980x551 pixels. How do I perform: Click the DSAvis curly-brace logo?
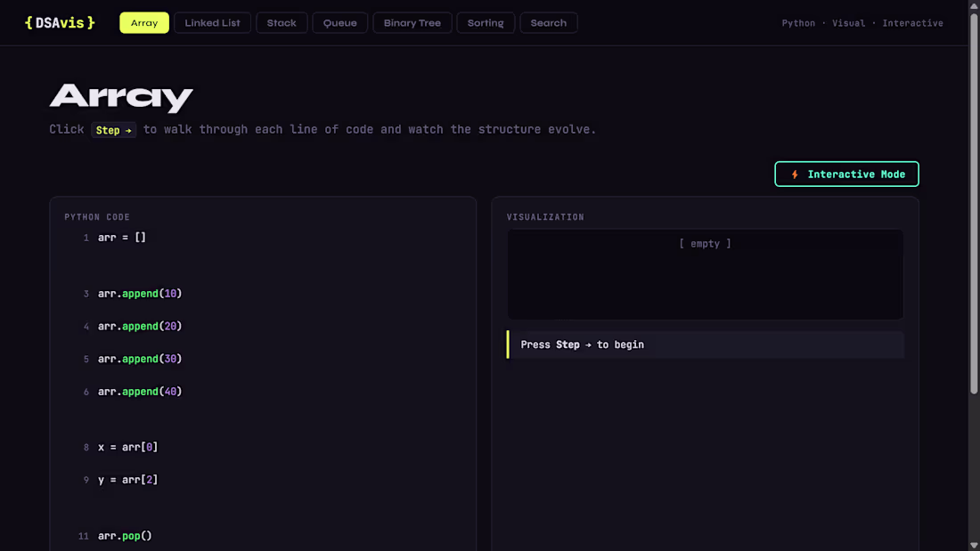(58, 22)
